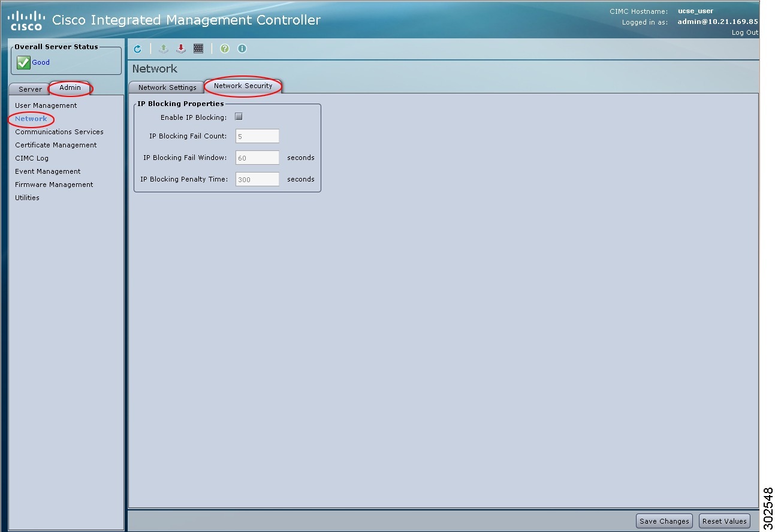Click the Info icon in the toolbar
Screen dimensions: 775x532
242,49
